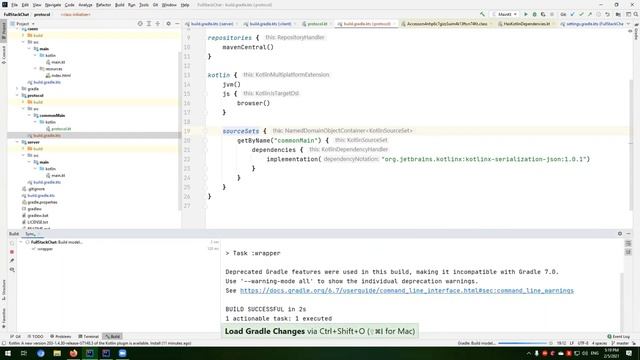640x360 pixels.
Task: Open the Refactor menu
Action: [103, 5]
